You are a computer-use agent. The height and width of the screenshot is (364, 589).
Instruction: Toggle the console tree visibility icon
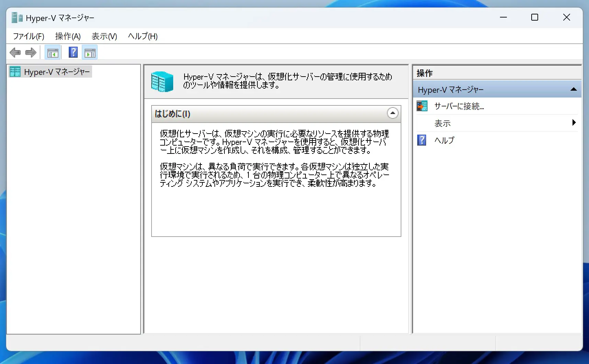(x=53, y=52)
